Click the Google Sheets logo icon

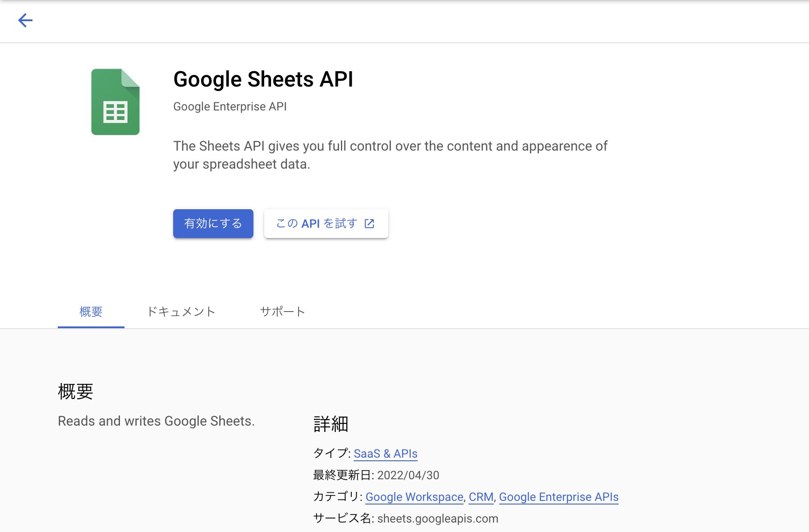click(x=115, y=102)
